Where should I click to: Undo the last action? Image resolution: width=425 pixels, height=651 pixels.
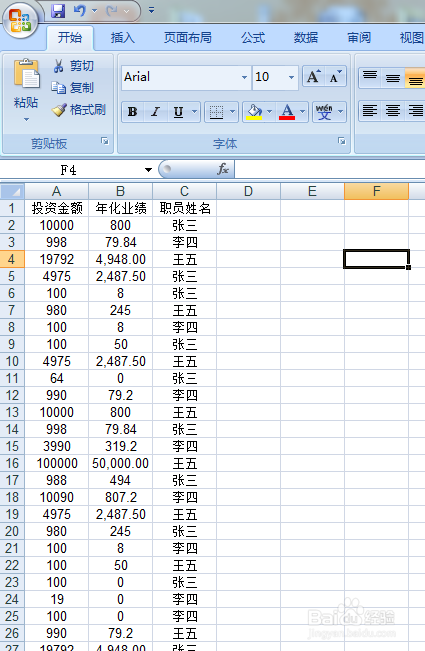click(79, 11)
